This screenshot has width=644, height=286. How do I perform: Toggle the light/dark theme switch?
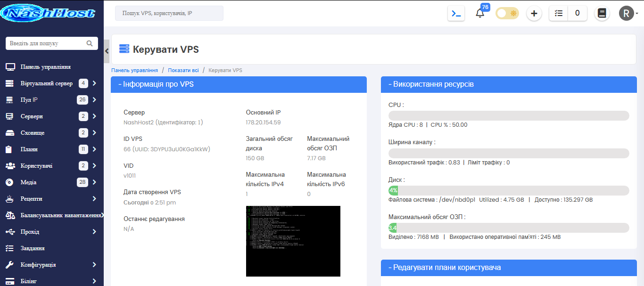506,13
